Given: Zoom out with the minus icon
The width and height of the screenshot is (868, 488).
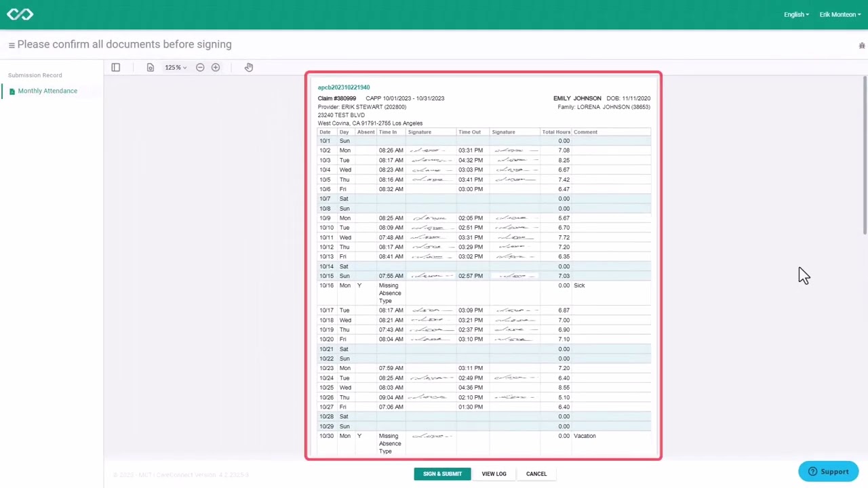Looking at the screenshot, I should tap(200, 68).
